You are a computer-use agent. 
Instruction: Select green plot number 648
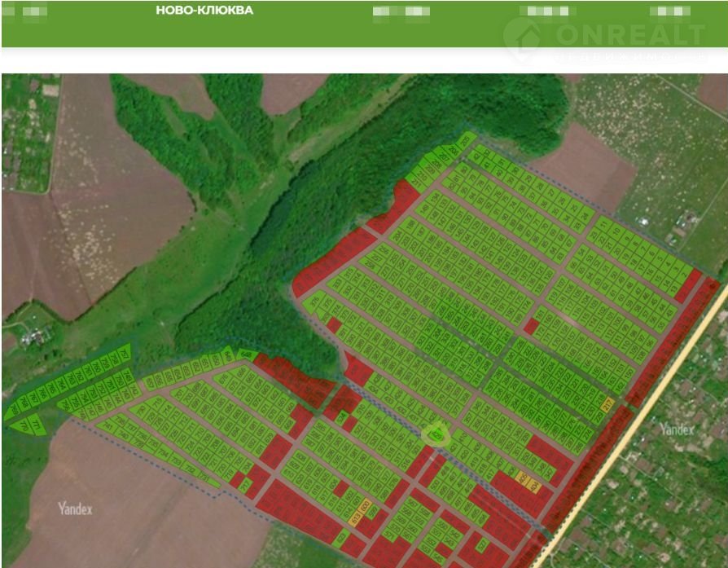(248, 355)
